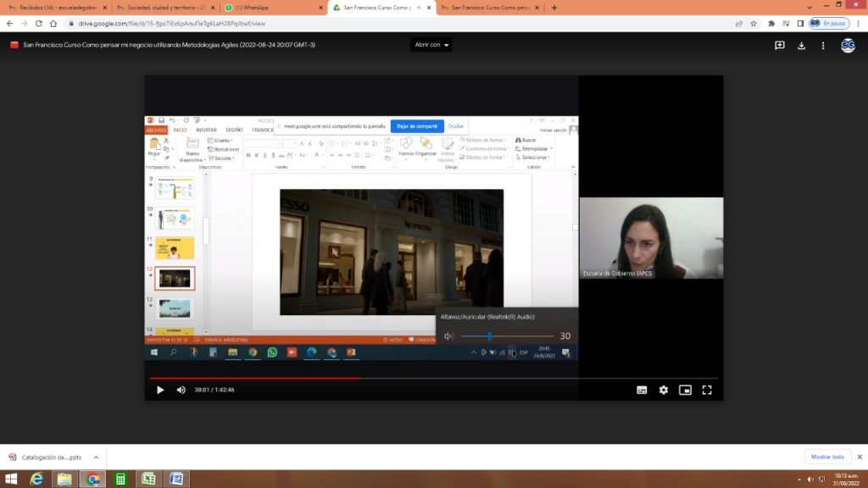
Task: Open a new browser tab
Action: pos(554,8)
